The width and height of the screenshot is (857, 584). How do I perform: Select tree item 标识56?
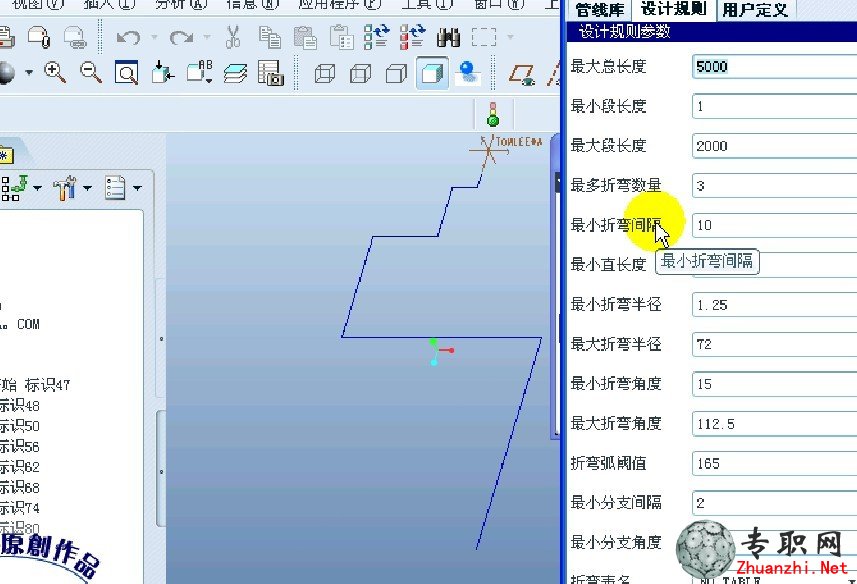pos(20,446)
